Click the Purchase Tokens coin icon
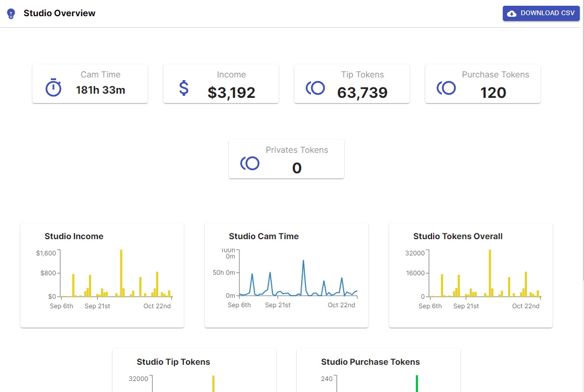 tap(446, 88)
